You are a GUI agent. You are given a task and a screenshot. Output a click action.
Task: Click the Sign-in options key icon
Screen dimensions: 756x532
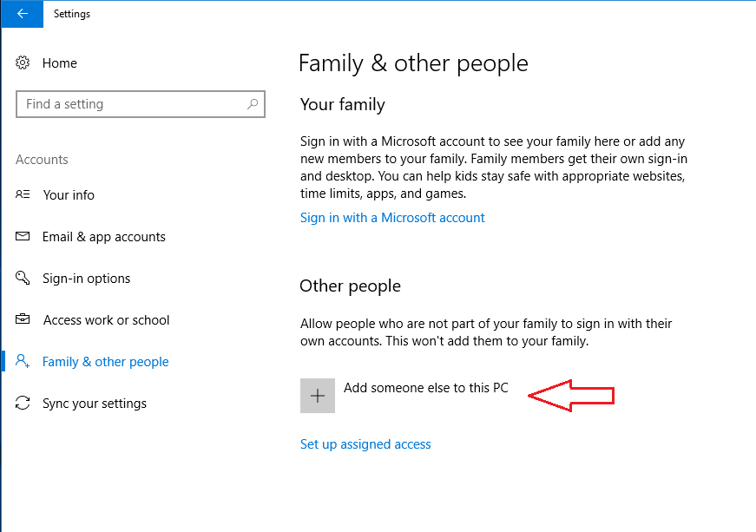(x=23, y=278)
